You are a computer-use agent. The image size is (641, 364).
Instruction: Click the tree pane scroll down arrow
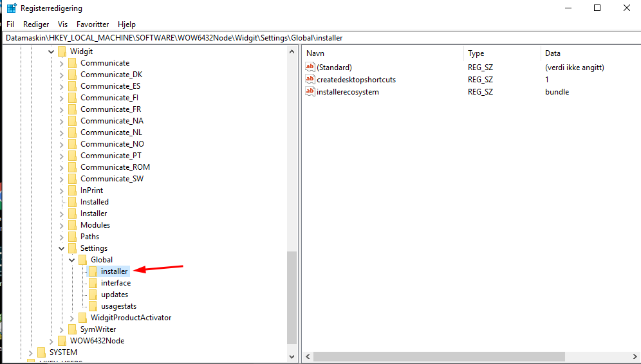point(292,357)
